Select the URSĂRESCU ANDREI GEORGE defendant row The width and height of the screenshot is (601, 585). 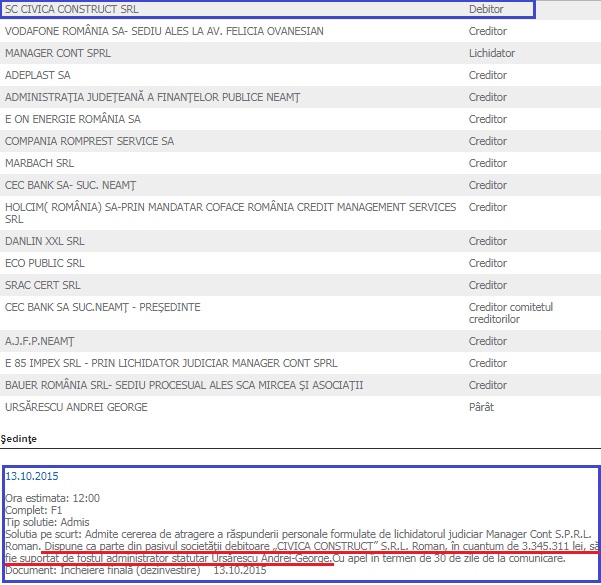pos(76,407)
